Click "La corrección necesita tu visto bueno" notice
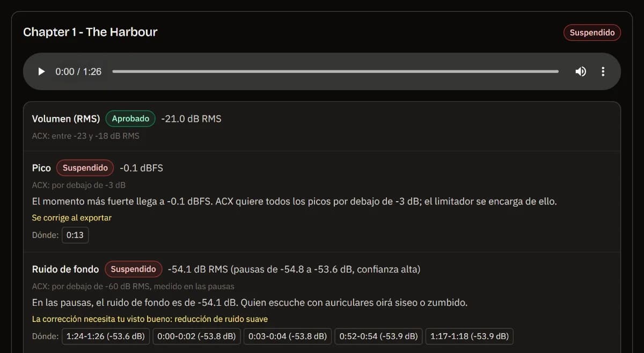Screen dimensions: 644x353 tap(150, 319)
